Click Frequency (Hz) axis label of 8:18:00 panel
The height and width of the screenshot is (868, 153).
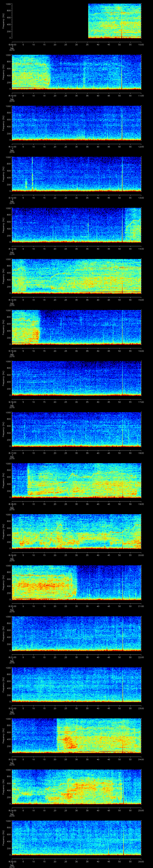pos(3,480)
